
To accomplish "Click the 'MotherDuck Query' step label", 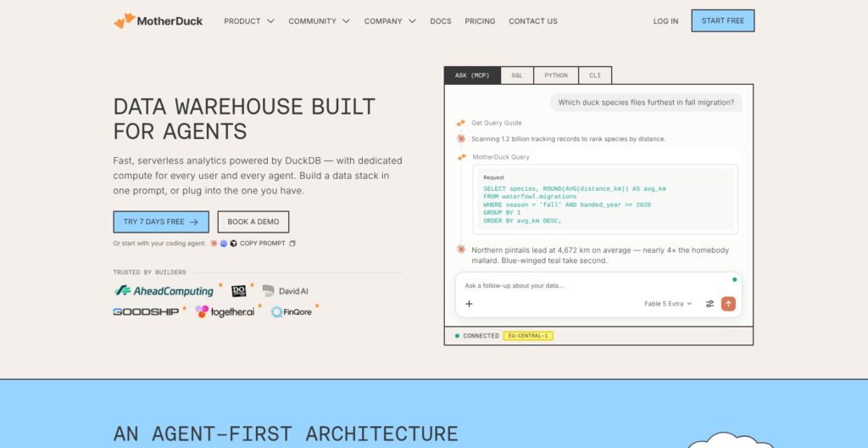I will [x=501, y=158].
